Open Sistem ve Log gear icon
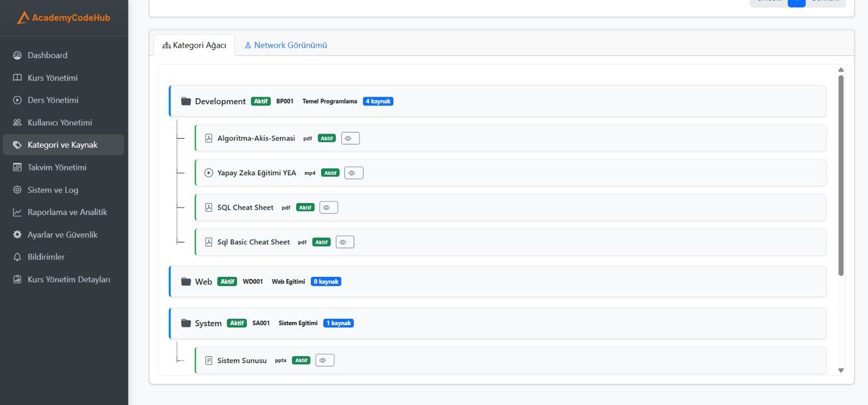 (x=17, y=190)
